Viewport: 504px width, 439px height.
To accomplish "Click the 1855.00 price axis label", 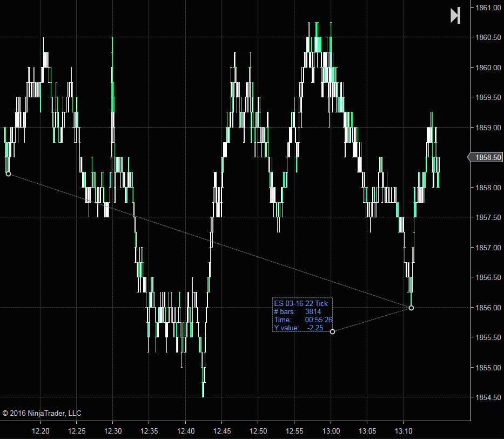I will (488, 368).
